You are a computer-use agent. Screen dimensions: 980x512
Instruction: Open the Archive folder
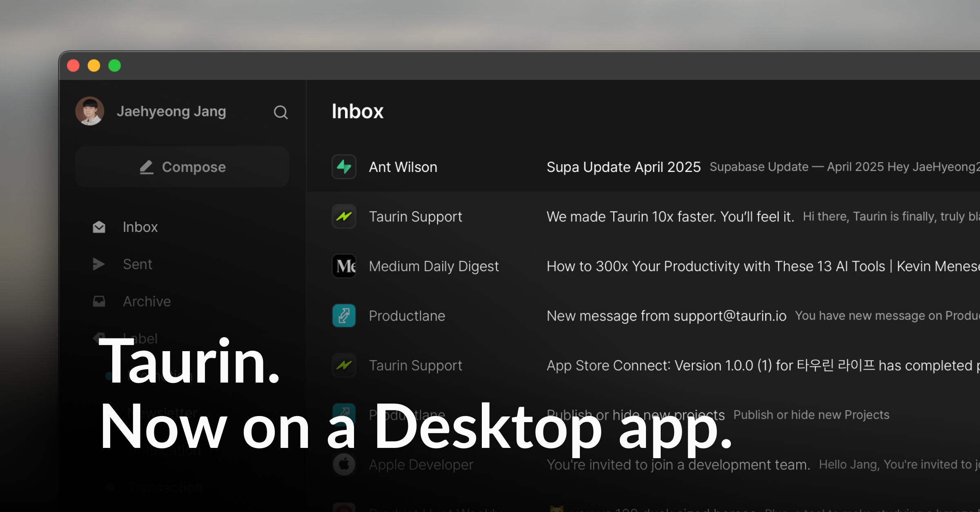pos(147,301)
